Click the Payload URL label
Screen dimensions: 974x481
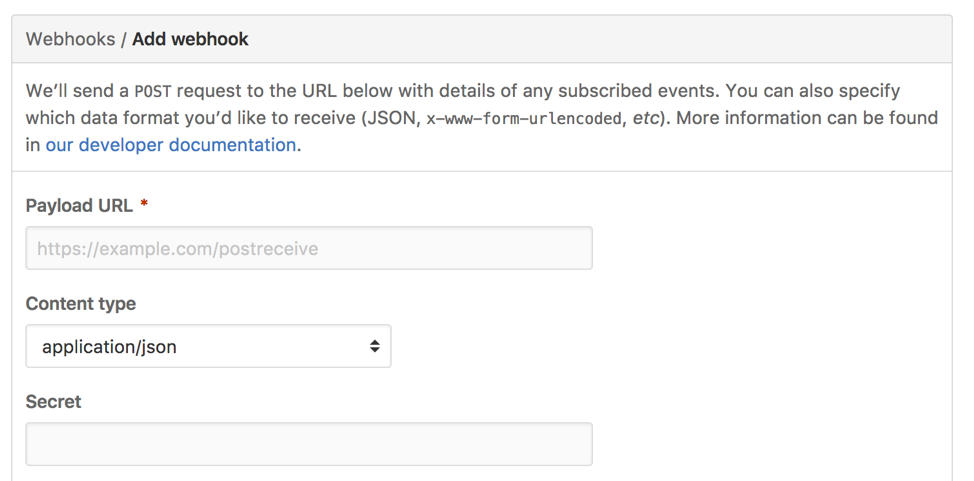(79, 206)
